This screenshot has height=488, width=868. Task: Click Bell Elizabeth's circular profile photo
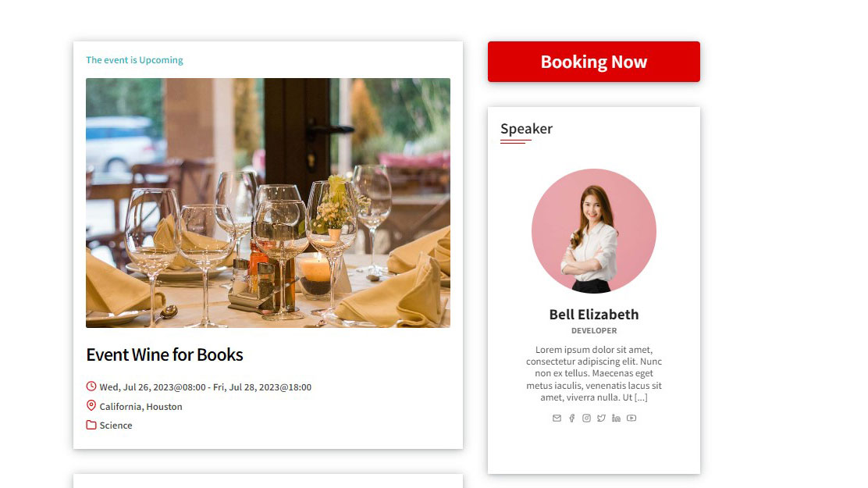click(x=594, y=231)
